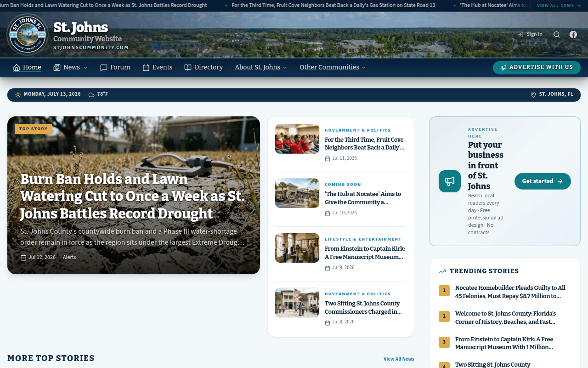The height and width of the screenshot is (368, 588).
Task: Open Burn Ban Holds top story headline
Action: (x=133, y=196)
